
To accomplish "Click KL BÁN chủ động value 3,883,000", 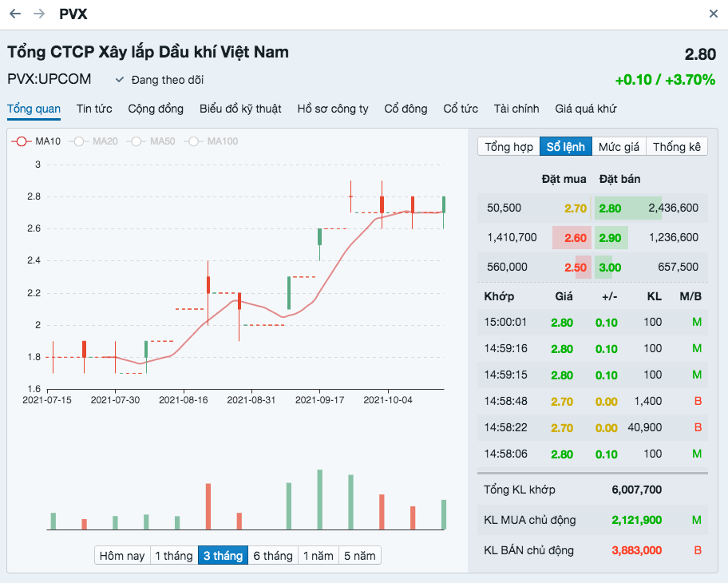I will click(636, 550).
